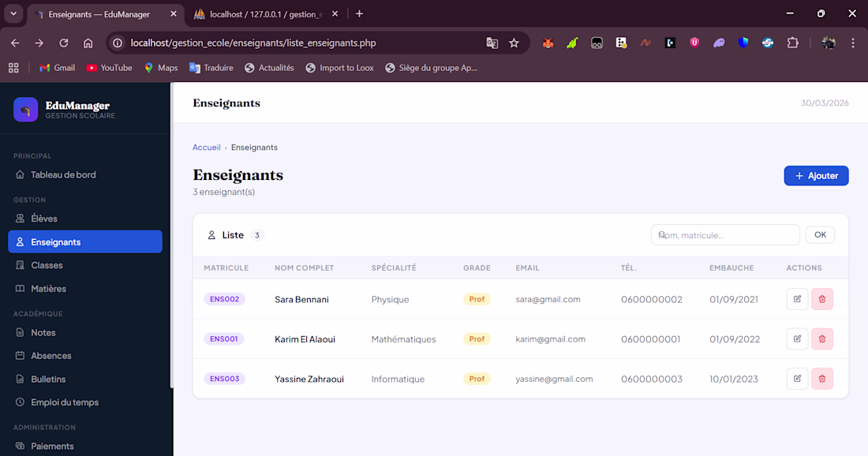Image resolution: width=868 pixels, height=456 pixels.
Task: Click the sidebar vertical scrollbar
Action: click(x=171, y=235)
